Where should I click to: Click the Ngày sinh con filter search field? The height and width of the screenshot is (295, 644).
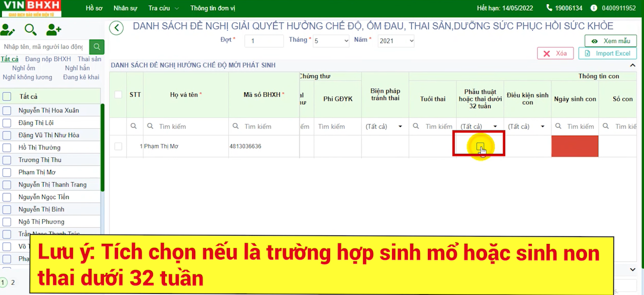pyautogui.click(x=575, y=127)
